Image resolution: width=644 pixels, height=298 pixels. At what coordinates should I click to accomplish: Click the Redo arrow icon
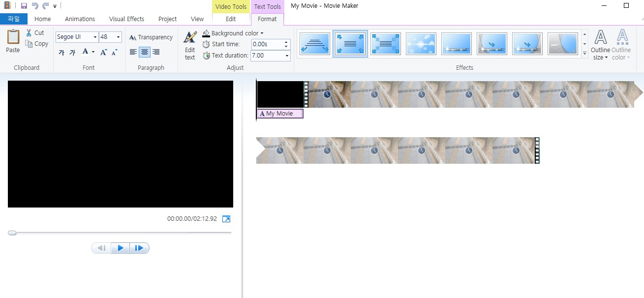(45, 6)
